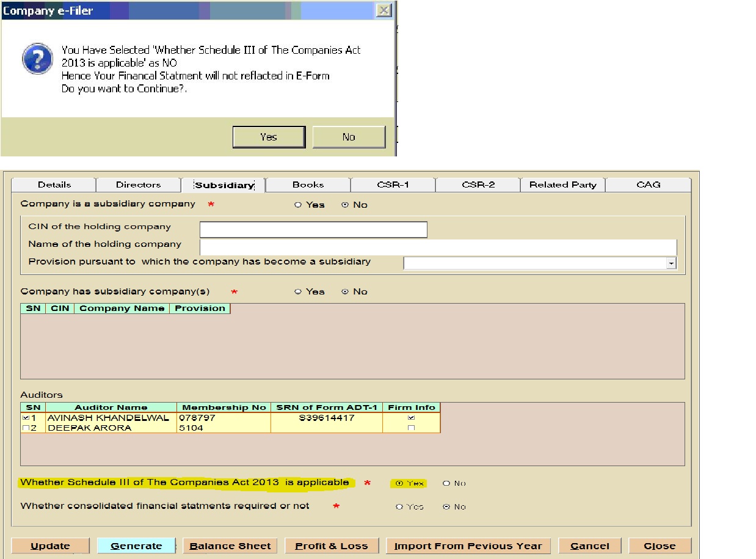Screen dimensions: 756x559
Task: Click Import From Previous Year
Action: (468, 546)
